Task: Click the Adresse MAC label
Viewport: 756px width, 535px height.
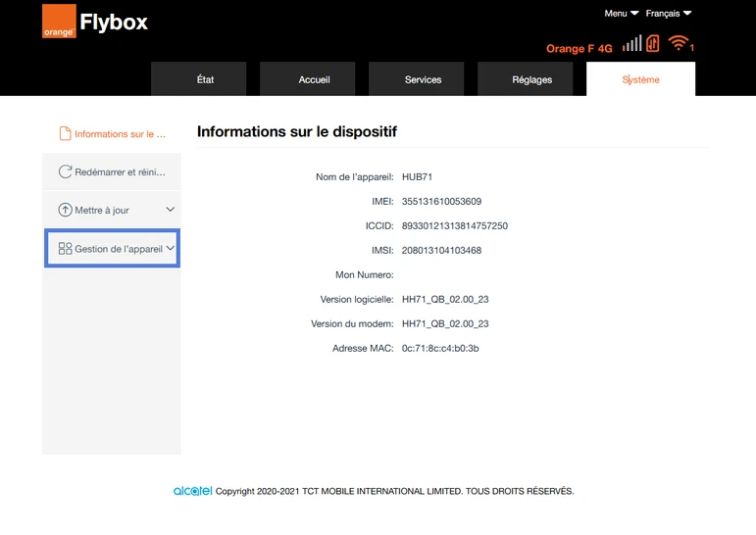Action: click(363, 349)
